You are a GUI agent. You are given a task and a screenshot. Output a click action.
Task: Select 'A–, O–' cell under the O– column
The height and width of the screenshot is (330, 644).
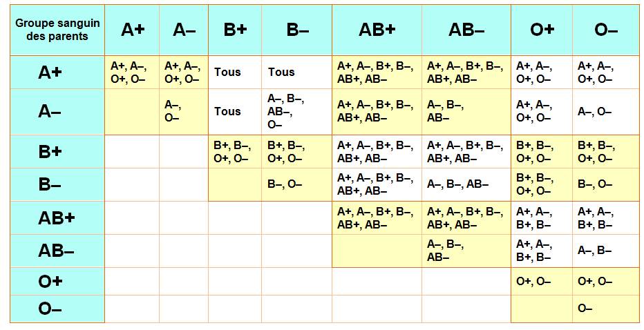point(594,111)
